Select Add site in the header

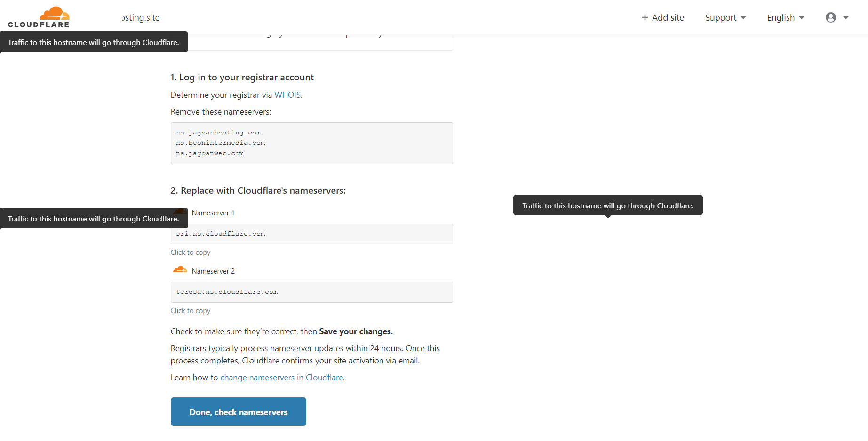(x=667, y=17)
